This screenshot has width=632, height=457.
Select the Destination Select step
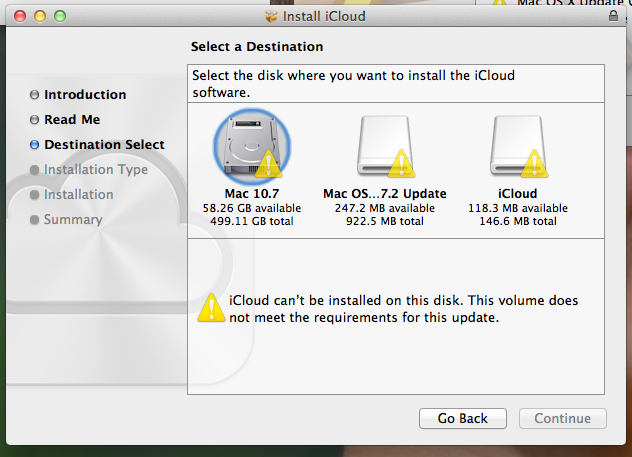pos(104,144)
